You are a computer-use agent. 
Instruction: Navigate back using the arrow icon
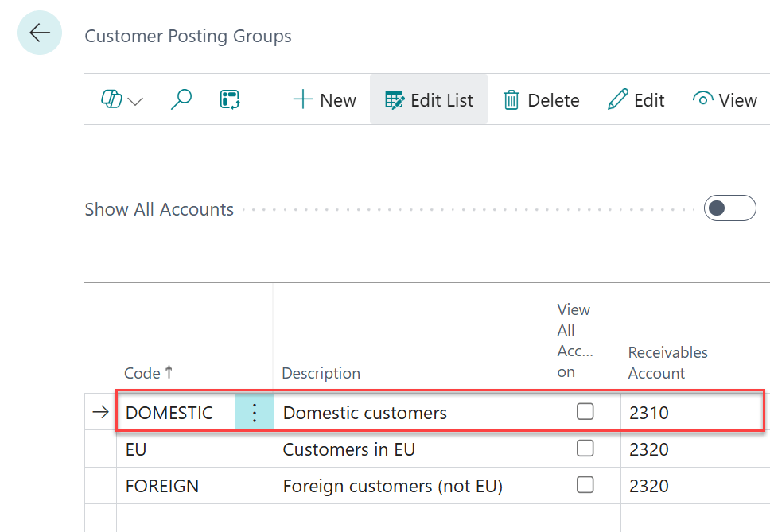click(x=39, y=33)
